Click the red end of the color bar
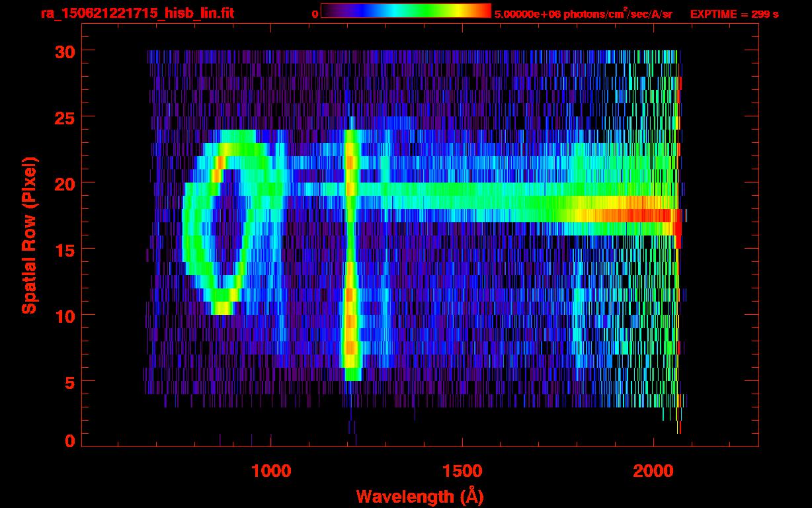The width and height of the screenshot is (812, 508). click(x=484, y=11)
